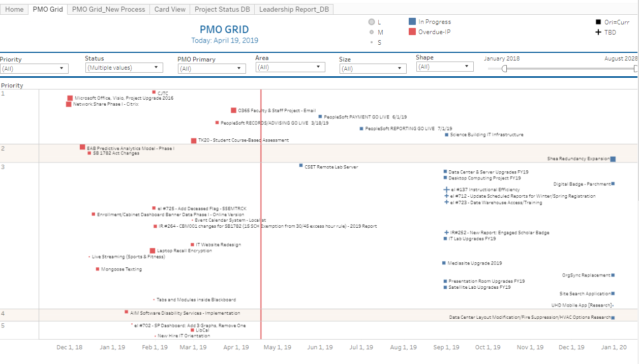This screenshot has height=364, width=639.
Task: Select the M size circle in legend
Action: coord(372,32)
